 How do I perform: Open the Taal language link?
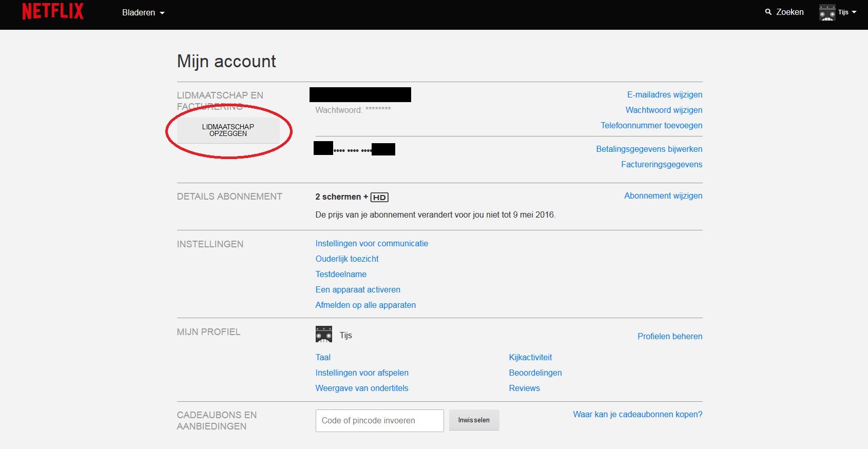tap(323, 357)
